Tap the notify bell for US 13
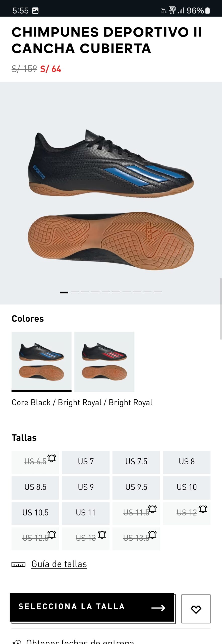The height and width of the screenshot is (644, 222). (x=102, y=535)
